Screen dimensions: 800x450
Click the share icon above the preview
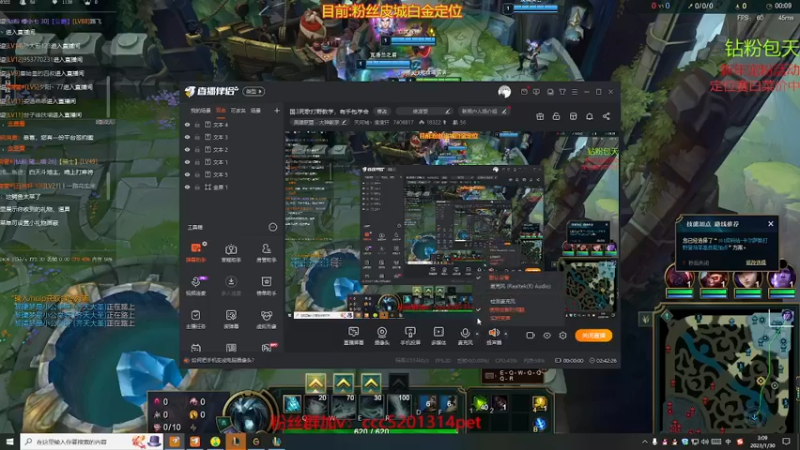606,116
